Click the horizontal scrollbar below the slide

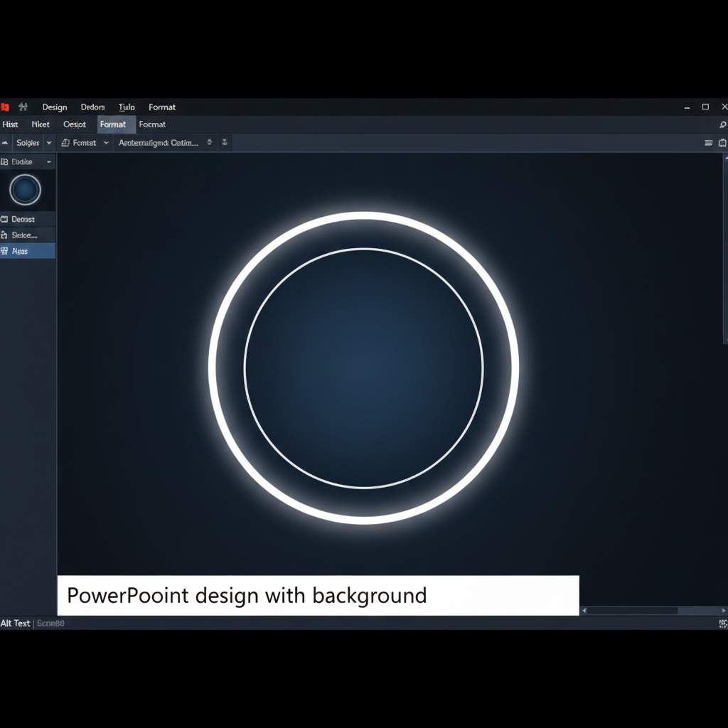(x=651, y=611)
